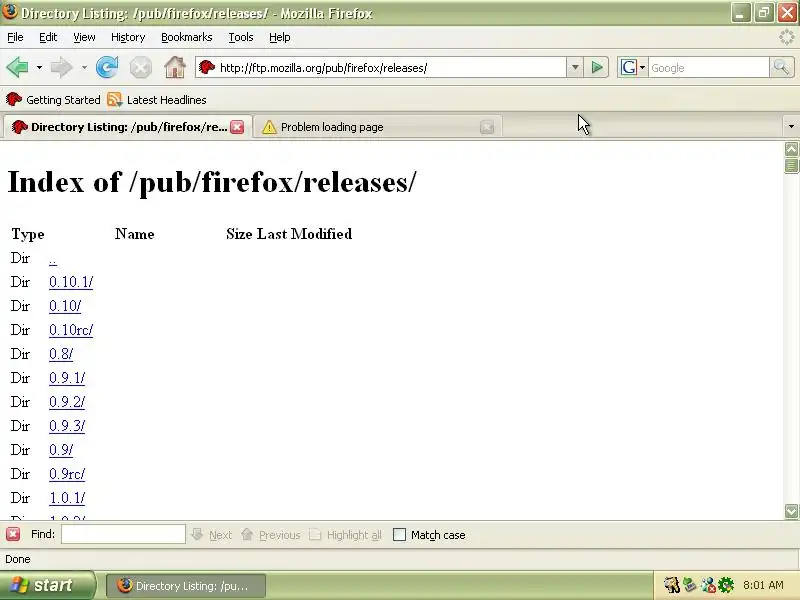Open the 0.10.1/ directory link
Screen dimensions: 800x600
point(71,282)
